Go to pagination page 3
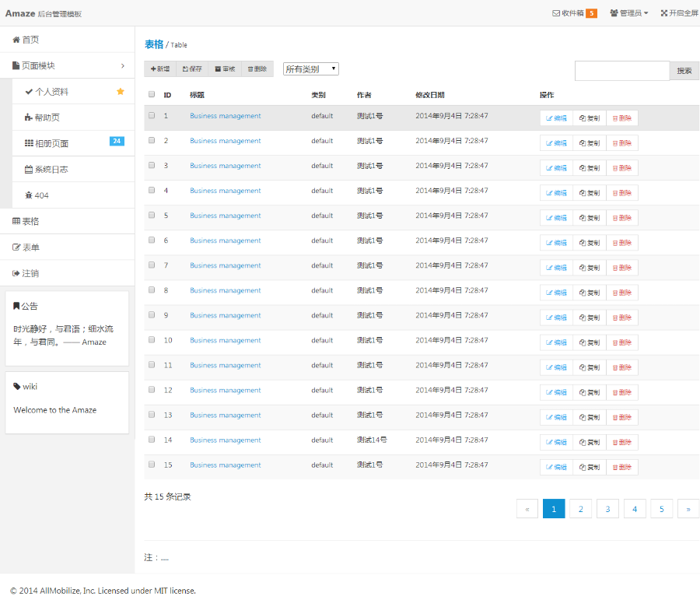Viewport: 700px width, 607px height. (607, 509)
